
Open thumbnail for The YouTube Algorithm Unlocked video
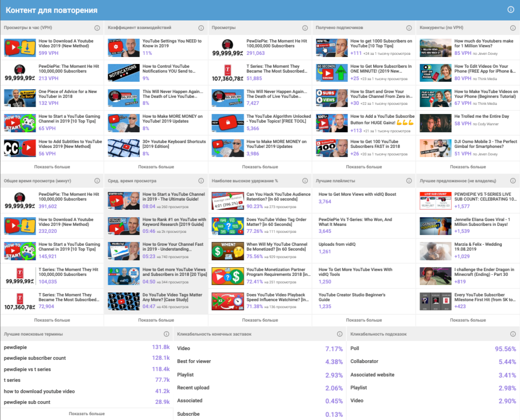228,123
